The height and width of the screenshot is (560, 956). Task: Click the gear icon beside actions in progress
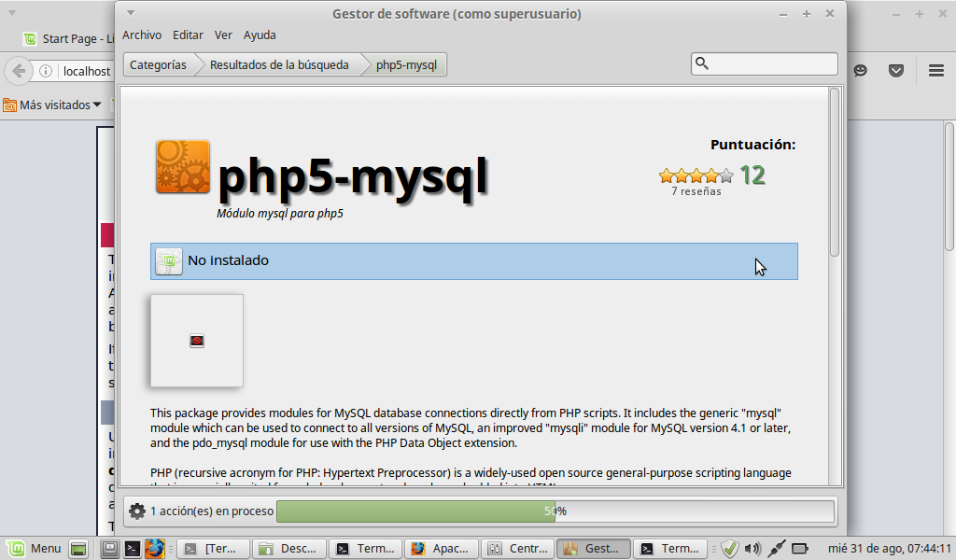[x=137, y=511]
